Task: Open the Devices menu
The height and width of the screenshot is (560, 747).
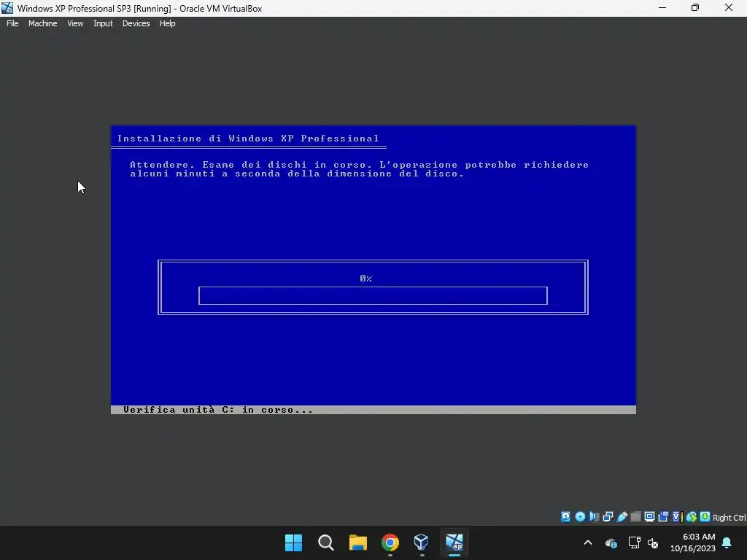Action: tap(136, 23)
